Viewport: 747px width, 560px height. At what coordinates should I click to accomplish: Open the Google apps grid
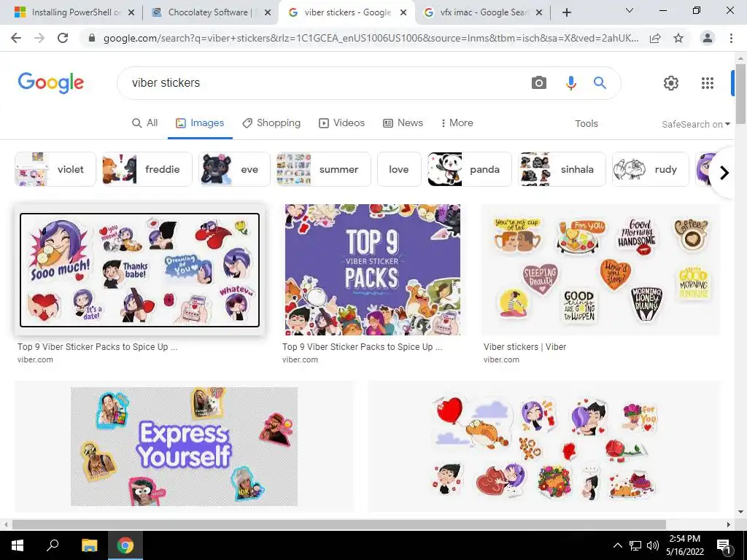708,83
